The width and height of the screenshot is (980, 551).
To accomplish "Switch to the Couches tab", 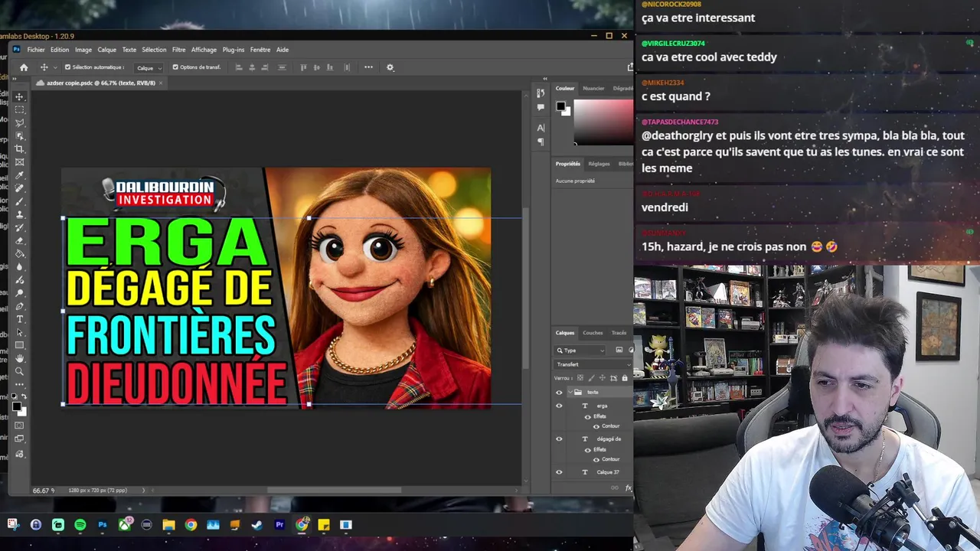I will coord(593,333).
